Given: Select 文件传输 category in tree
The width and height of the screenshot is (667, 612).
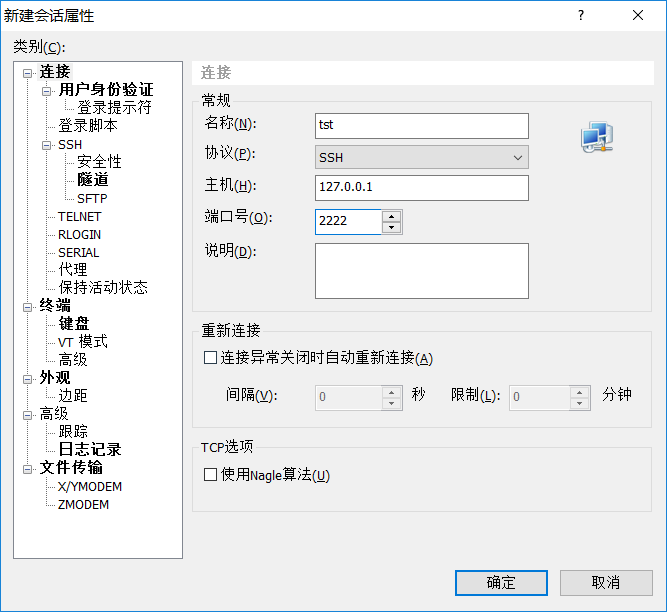Looking at the screenshot, I should click(71, 468).
